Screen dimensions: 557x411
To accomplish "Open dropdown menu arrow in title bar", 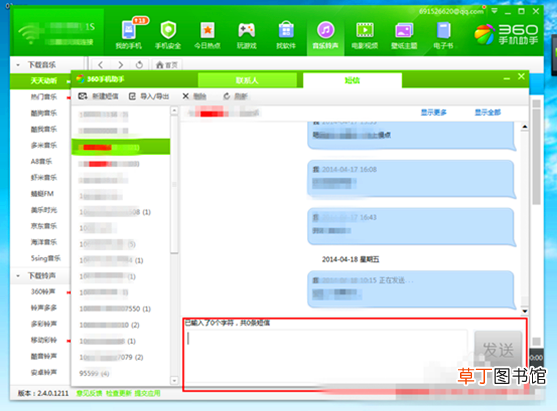I will (494, 11).
